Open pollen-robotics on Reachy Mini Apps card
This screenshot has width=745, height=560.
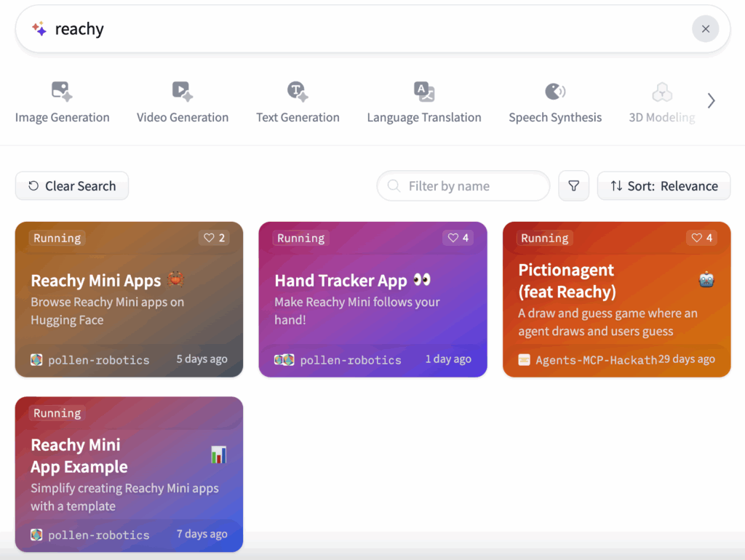coord(98,360)
